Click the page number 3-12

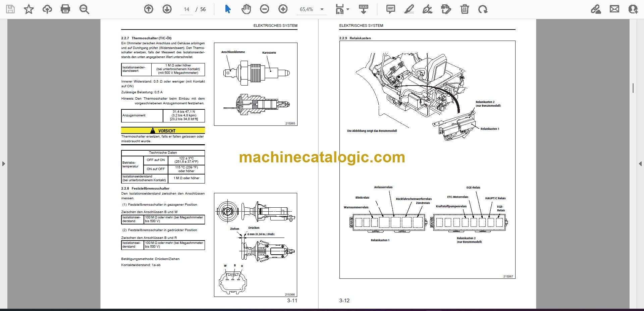click(344, 301)
